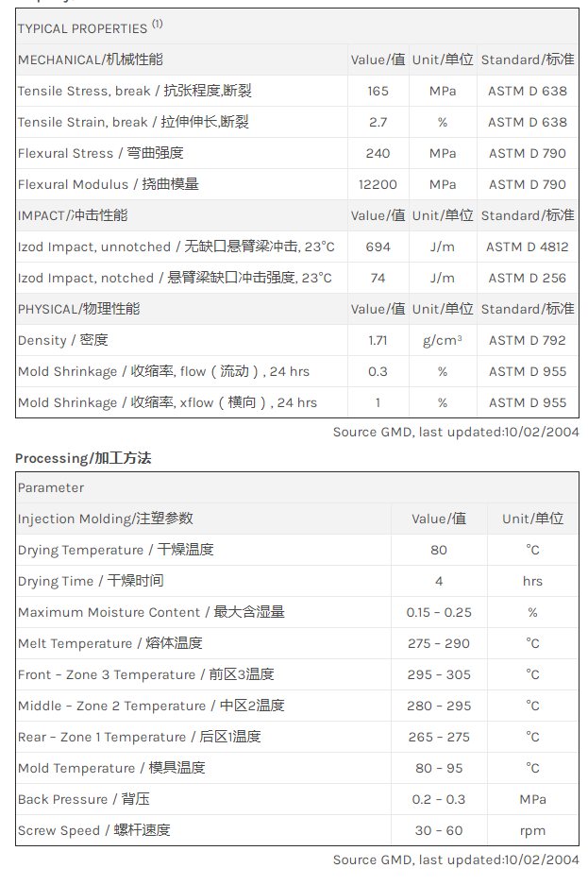Click the Flexural Modulus value 12200
Viewport: 588px width, 885px height.
click(378, 185)
